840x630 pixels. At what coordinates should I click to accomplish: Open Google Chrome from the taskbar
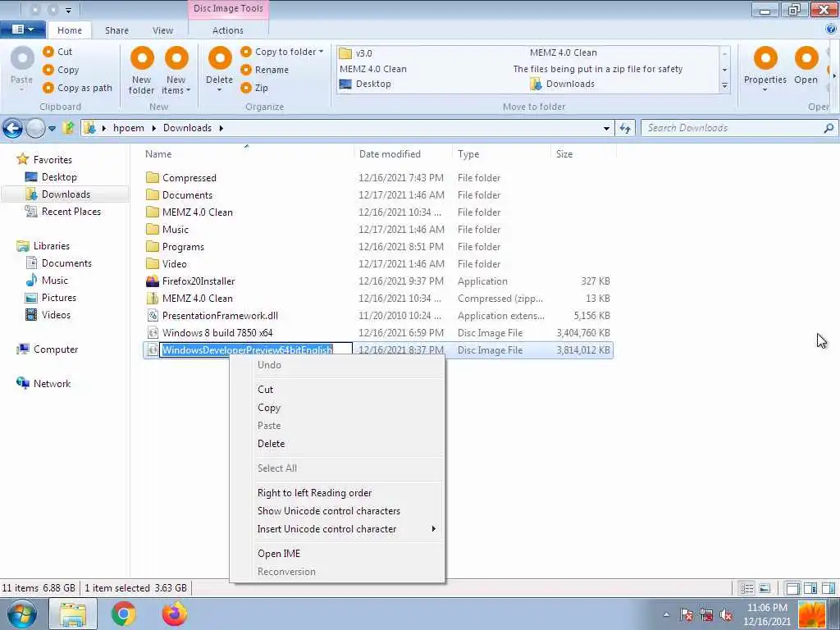[x=123, y=614]
